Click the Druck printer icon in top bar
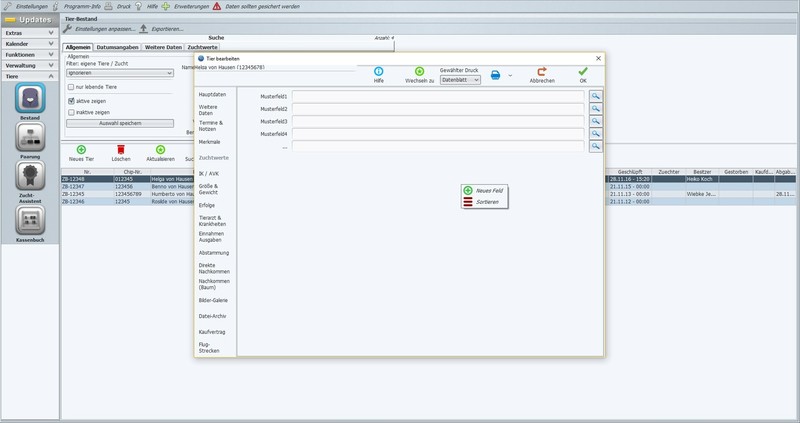The image size is (800, 423). pyautogui.click(x=108, y=6)
